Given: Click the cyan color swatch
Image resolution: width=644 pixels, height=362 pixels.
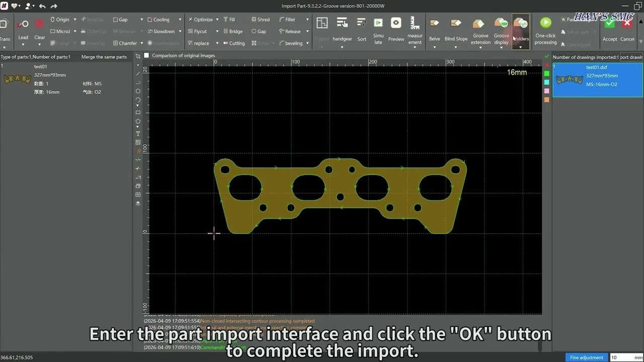Looking at the screenshot, I should pyautogui.click(x=547, y=82).
